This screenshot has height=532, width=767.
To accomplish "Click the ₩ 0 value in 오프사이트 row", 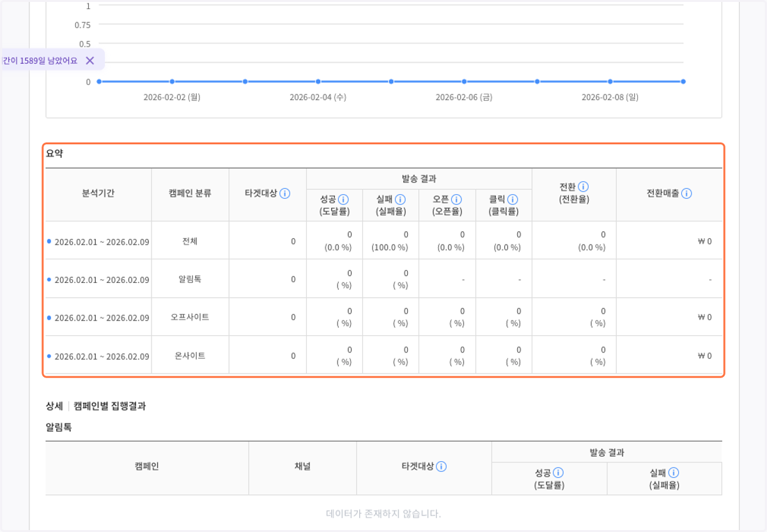I will [x=704, y=317].
